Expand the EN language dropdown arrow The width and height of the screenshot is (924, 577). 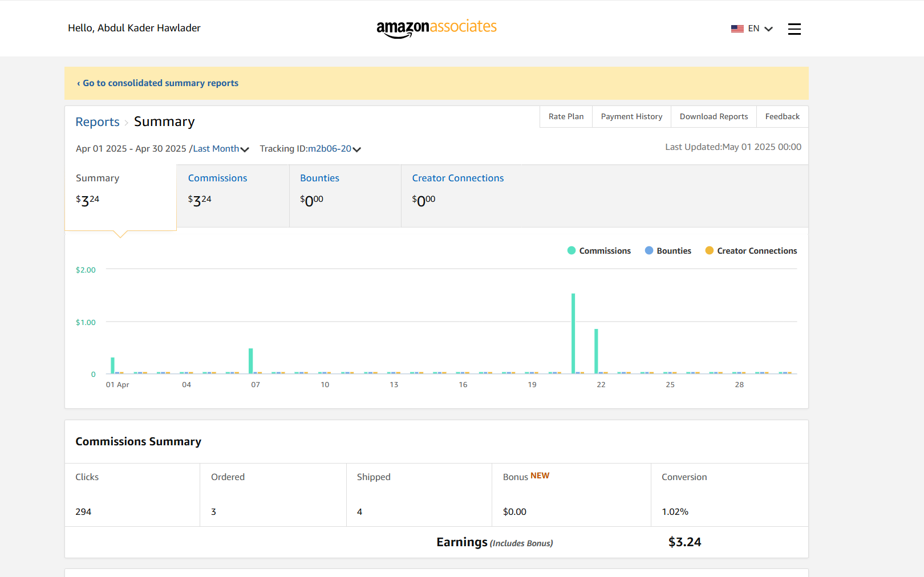(x=768, y=29)
